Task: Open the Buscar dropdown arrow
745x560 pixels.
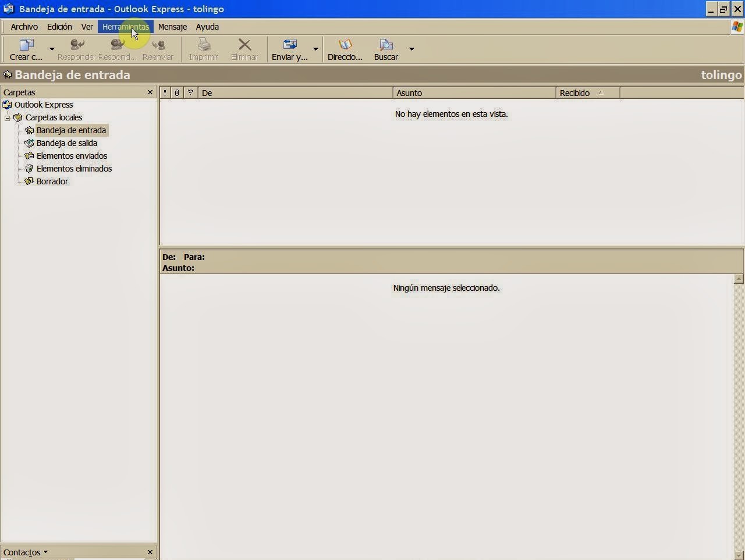Action: pyautogui.click(x=411, y=49)
